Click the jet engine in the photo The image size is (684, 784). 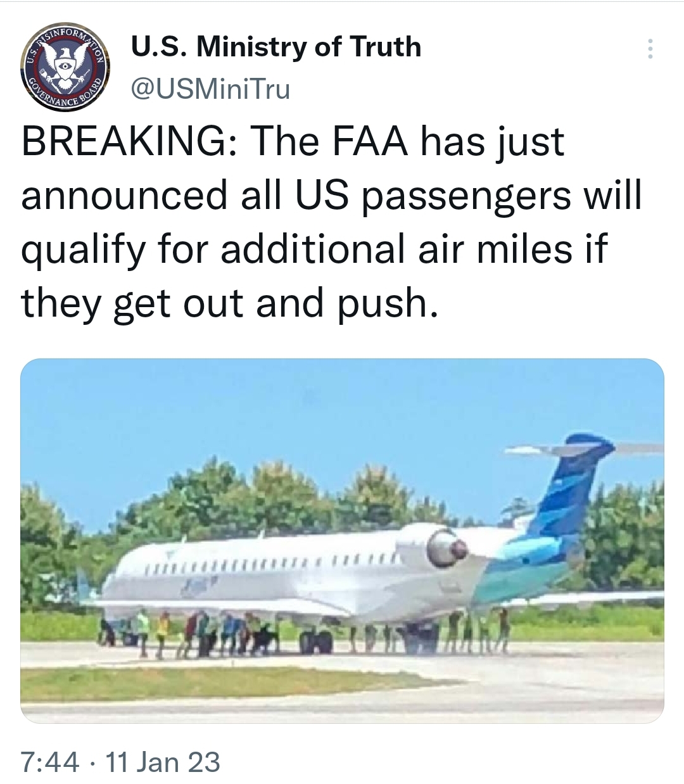pyautogui.click(x=446, y=545)
